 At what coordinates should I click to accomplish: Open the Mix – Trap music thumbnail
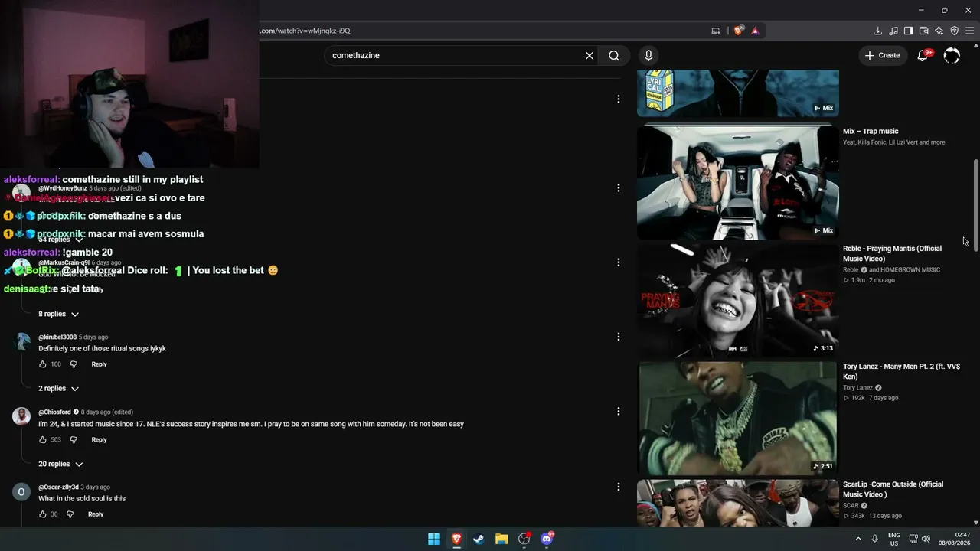(738, 182)
